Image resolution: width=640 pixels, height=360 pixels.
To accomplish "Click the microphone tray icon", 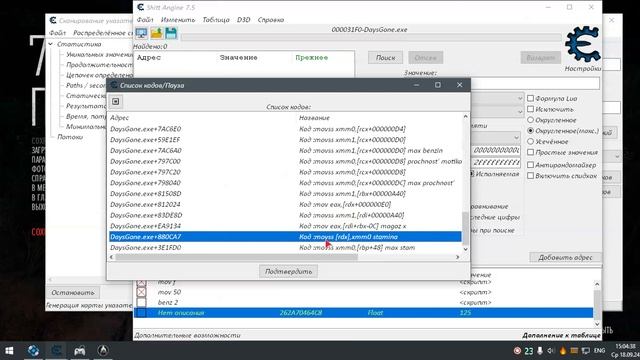I will click(x=540, y=351).
